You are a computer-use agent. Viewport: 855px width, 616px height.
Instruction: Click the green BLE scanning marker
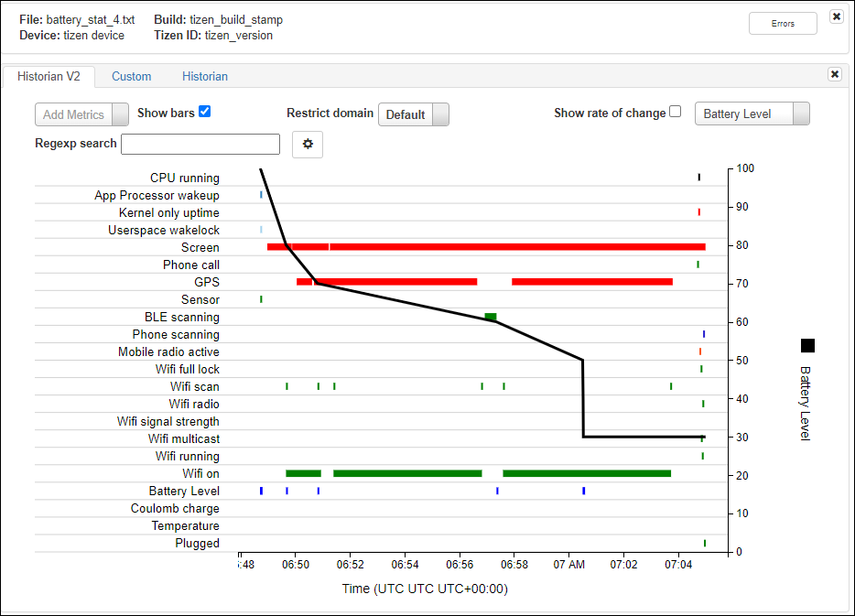(491, 317)
